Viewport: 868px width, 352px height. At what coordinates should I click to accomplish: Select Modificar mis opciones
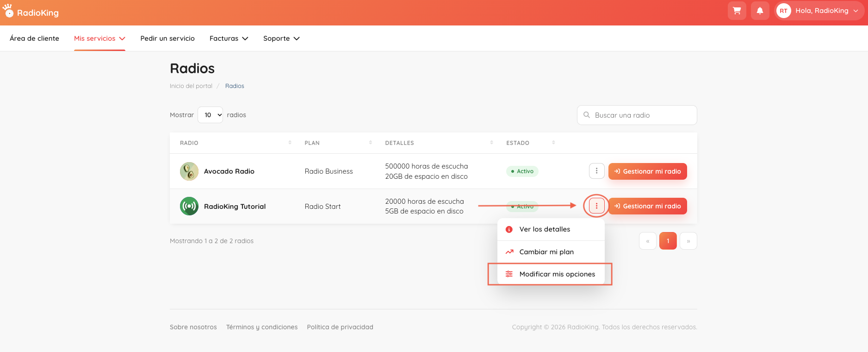(x=551, y=274)
